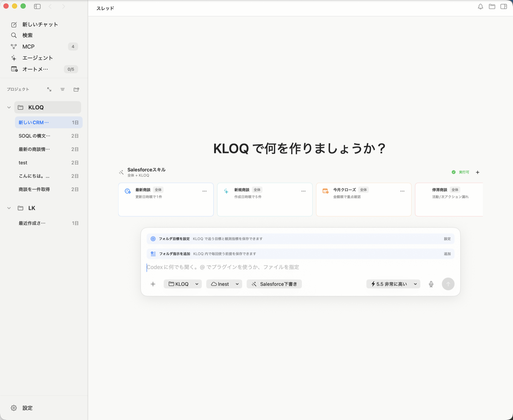Go back with the left arrow
The height and width of the screenshot is (420, 513).
point(50,6)
